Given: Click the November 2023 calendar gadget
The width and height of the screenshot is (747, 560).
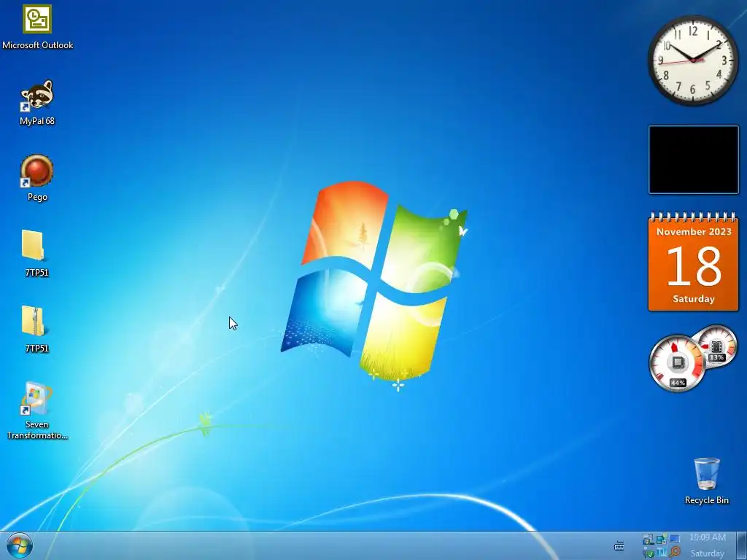Looking at the screenshot, I should click(x=694, y=262).
